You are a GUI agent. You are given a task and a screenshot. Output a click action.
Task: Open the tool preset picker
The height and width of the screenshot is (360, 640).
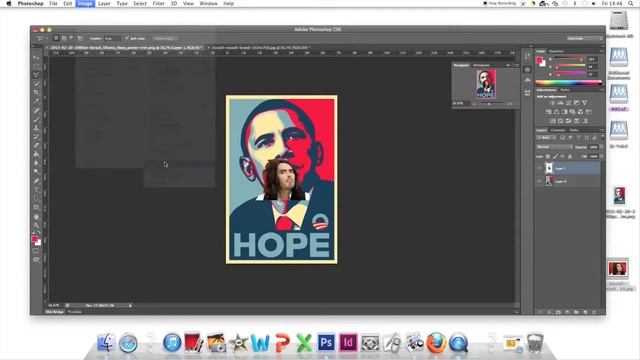pos(42,38)
